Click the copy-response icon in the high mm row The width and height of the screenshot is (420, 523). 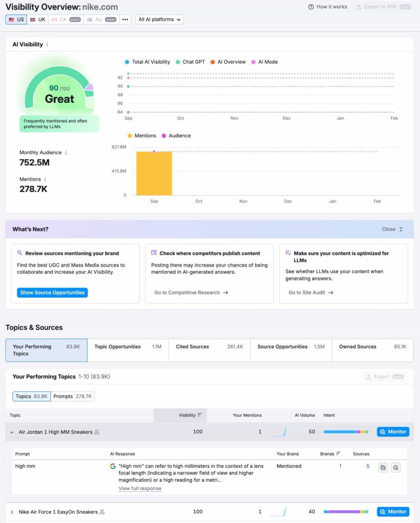click(x=383, y=467)
